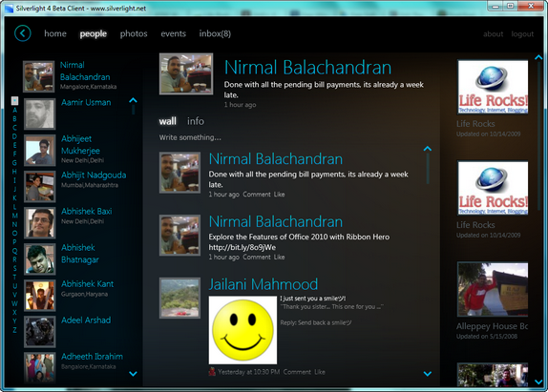Open Abhijit Nadgouda's profile
548x392 pixels.
click(94, 175)
